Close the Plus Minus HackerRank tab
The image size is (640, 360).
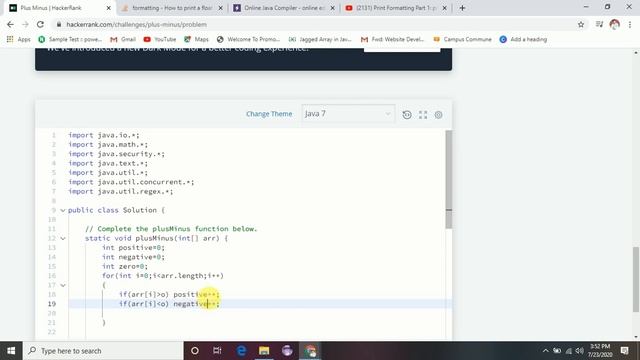109,8
